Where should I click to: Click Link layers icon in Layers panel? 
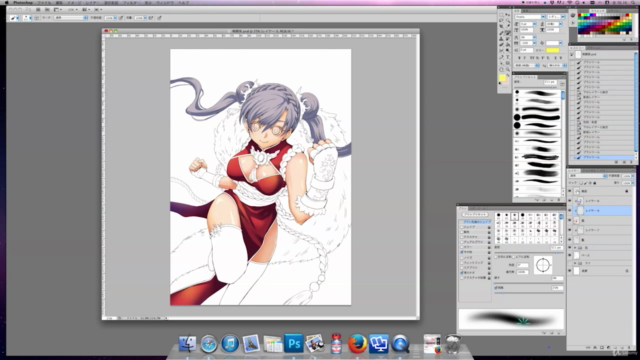pyautogui.click(x=588, y=347)
